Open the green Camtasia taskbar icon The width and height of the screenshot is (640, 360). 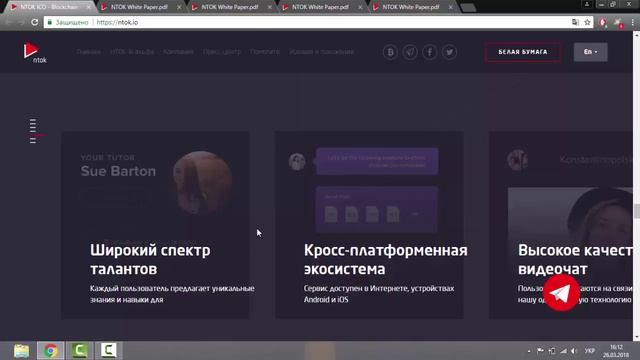pos(80,351)
